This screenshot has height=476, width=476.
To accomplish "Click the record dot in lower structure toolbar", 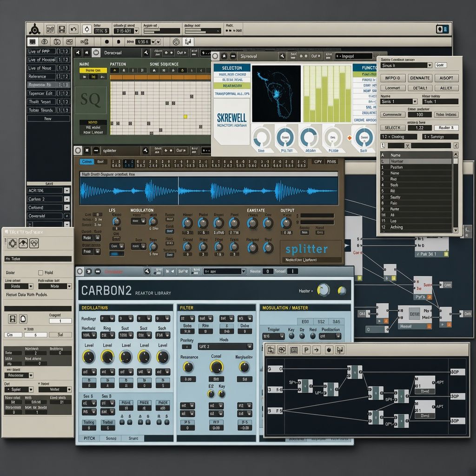I will 329,350.
